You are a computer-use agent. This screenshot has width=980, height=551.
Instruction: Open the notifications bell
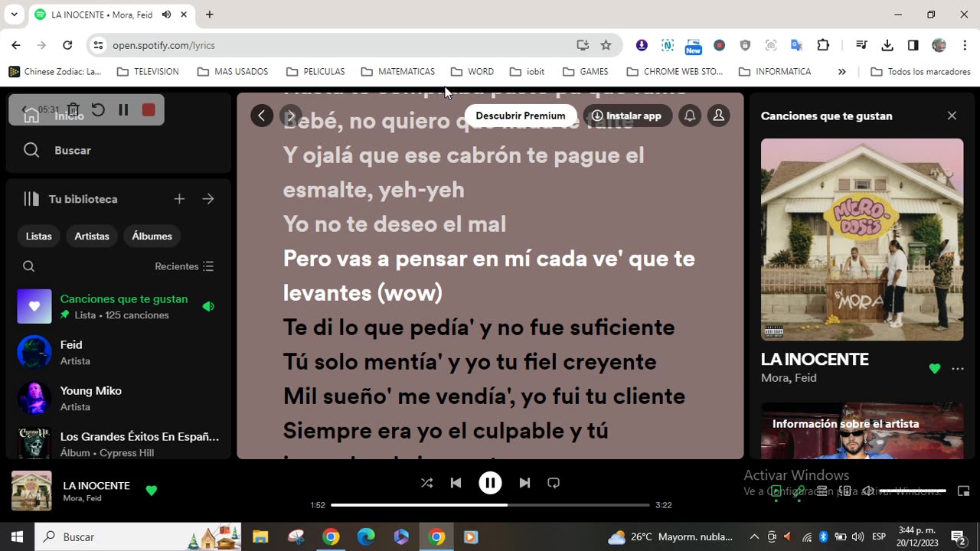pos(690,116)
